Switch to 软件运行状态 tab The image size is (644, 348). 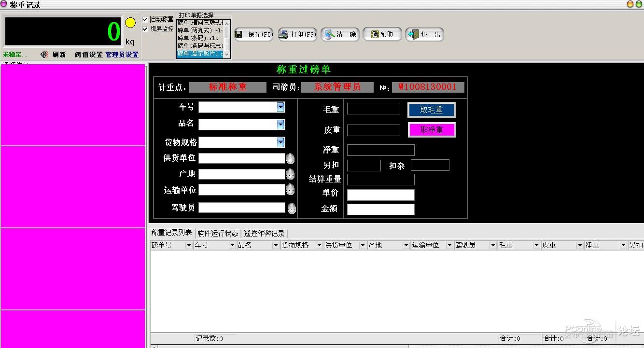218,233
